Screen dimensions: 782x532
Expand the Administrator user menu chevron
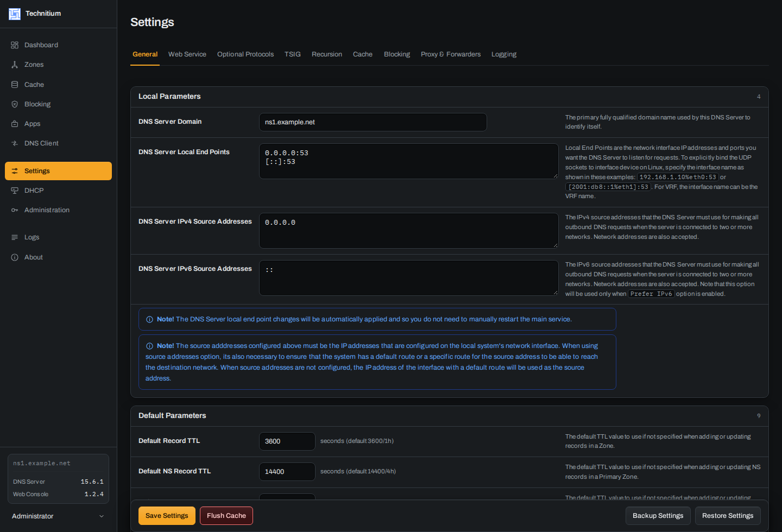coord(102,516)
